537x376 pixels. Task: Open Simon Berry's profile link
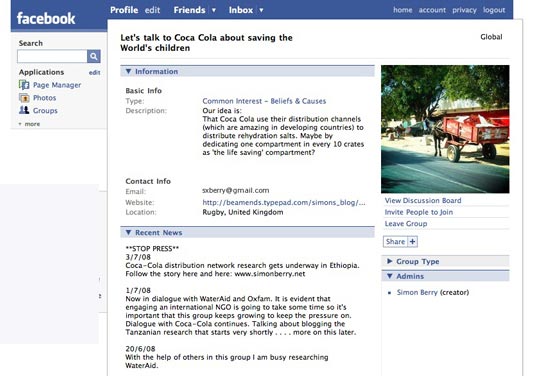(417, 292)
